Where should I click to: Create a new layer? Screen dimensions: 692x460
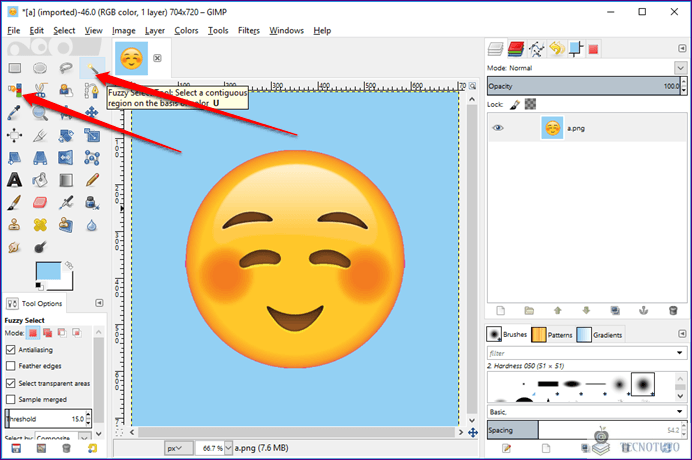pyautogui.click(x=500, y=311)
